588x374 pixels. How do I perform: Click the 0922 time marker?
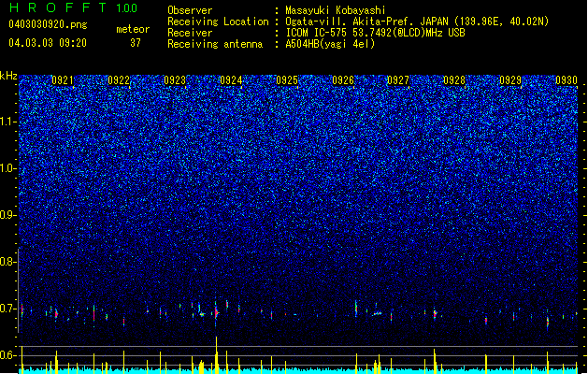point(119,80)
